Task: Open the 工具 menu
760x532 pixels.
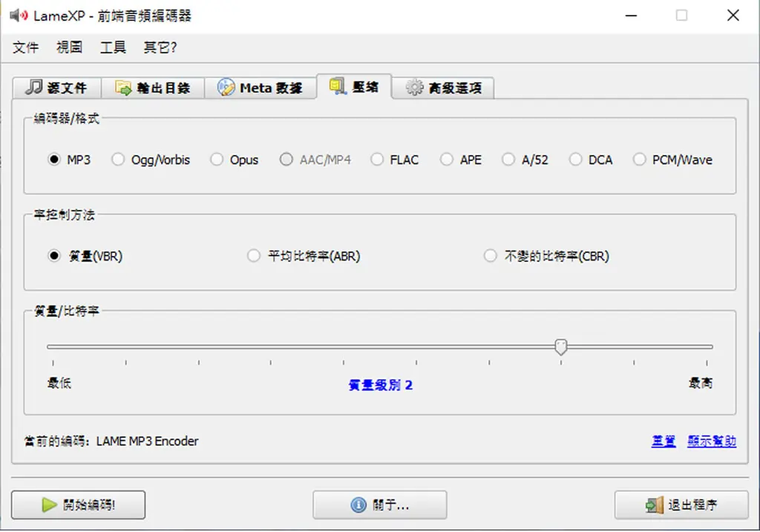Action: [x=113, y=47]
